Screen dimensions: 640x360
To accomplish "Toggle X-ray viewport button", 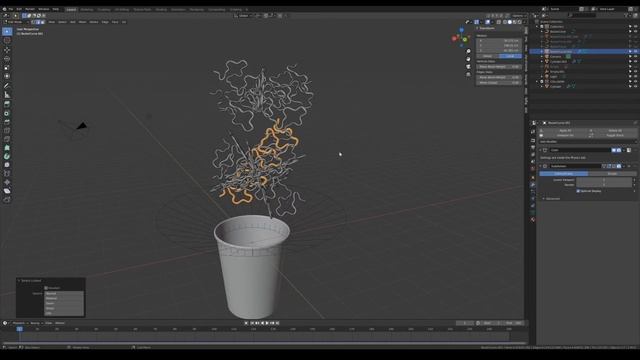I will 498,22.
